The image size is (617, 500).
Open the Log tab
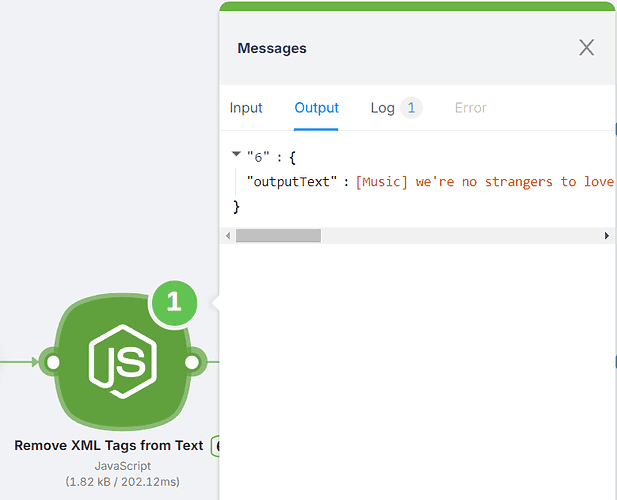(383, 108)
